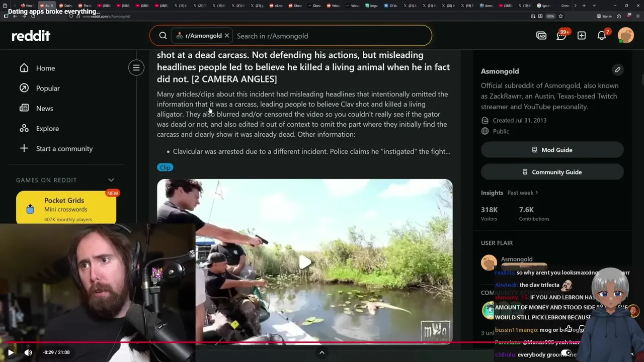Open Pocket Grids mini crosswords game
This screenshot has width=644, height=362.
(x=66, y=207)
